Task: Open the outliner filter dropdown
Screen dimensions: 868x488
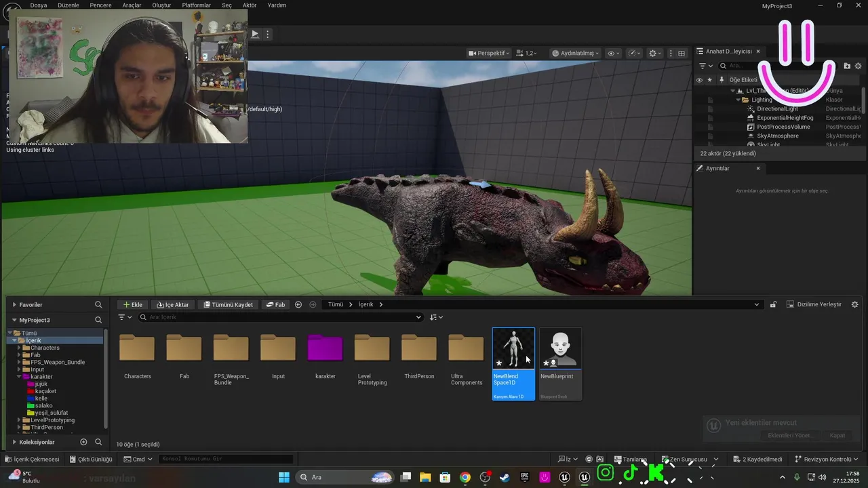Action: click(x=706, y=66)
